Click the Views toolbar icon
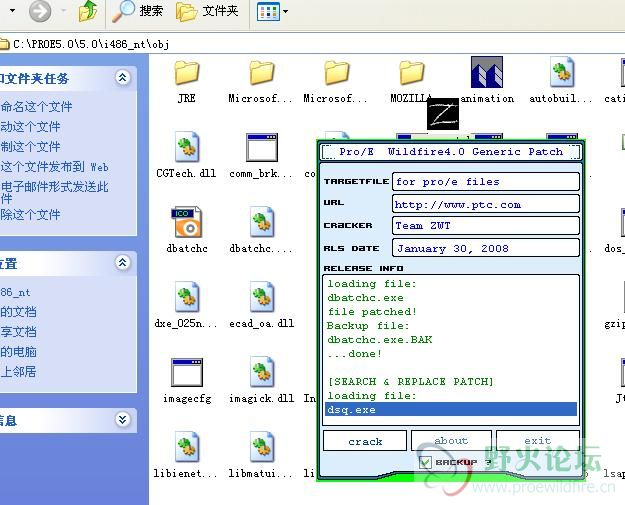This screenshot has width=625, height=505. (x=268, y=12)
